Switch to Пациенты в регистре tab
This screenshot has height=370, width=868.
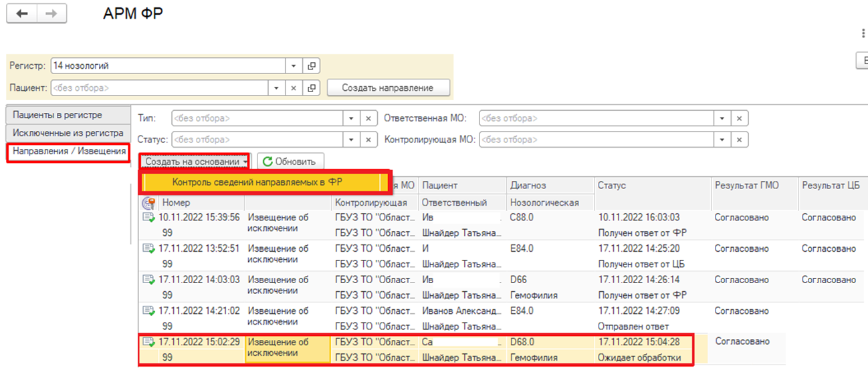[66, 116]
